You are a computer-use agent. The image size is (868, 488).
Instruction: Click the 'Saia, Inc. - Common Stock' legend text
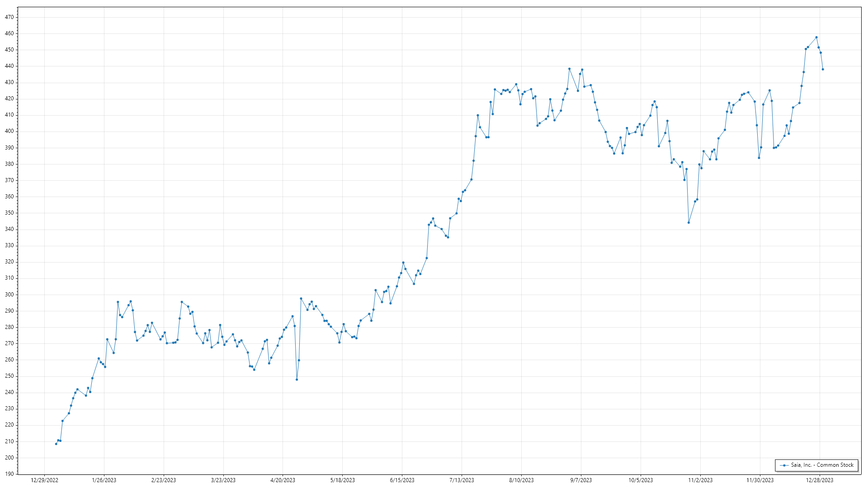pos(822,465)
